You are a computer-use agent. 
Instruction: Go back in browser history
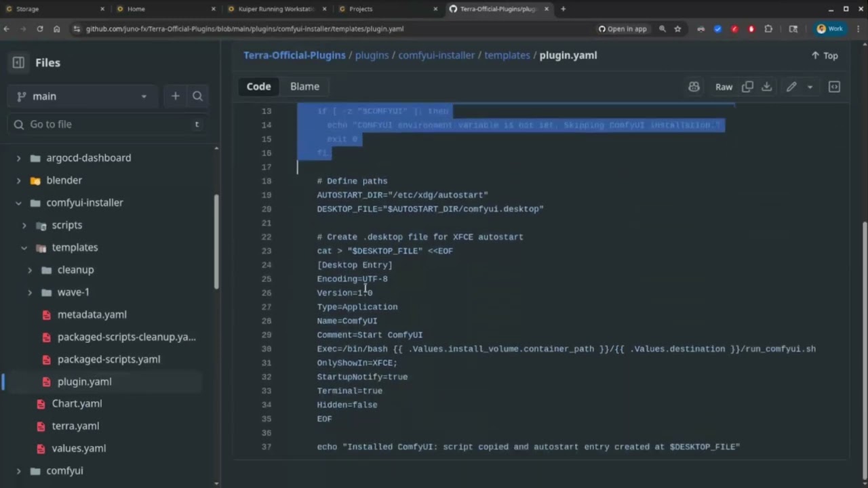(x=7, y=29)
